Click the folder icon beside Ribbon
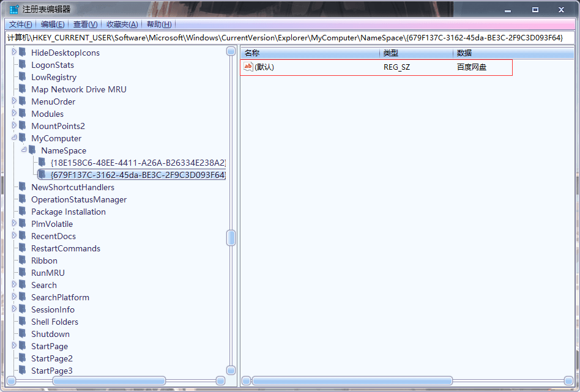The width and height of the screenshot is (580, 392). coord(23,260)
